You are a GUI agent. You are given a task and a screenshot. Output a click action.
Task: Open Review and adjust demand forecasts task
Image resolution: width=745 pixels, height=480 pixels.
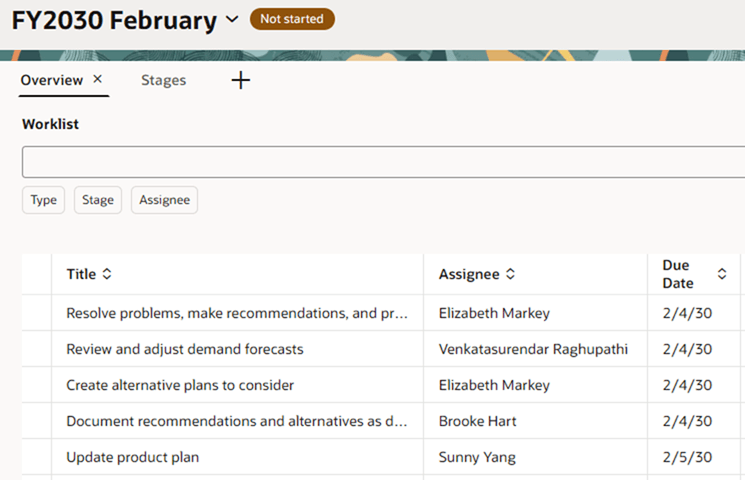(x=185, y=349)
